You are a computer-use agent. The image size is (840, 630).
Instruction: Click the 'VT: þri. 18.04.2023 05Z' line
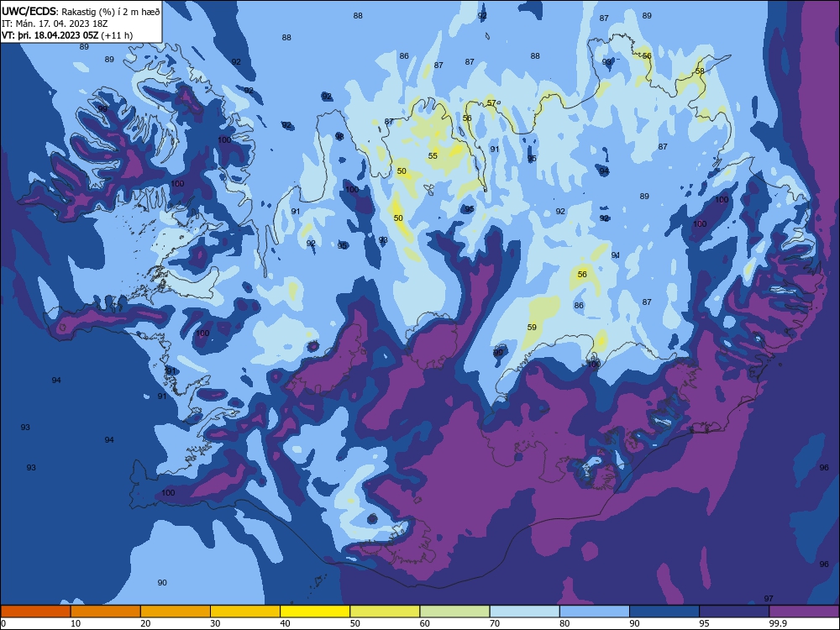(x=67, y=35)
